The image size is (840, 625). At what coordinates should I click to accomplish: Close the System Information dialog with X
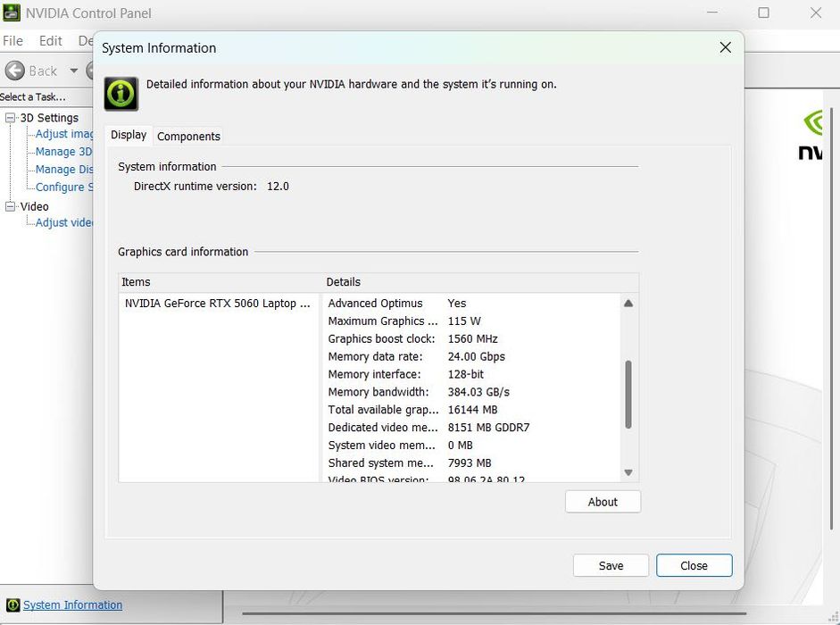(x=726, y=47)
